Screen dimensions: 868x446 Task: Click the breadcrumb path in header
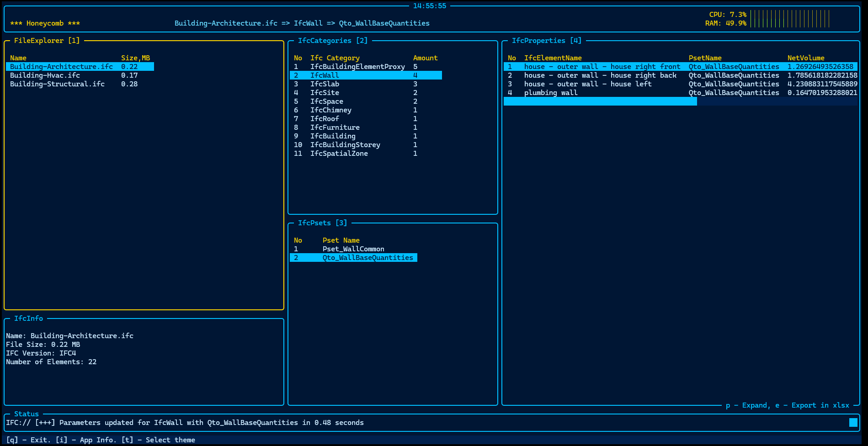tap(302, 23)
